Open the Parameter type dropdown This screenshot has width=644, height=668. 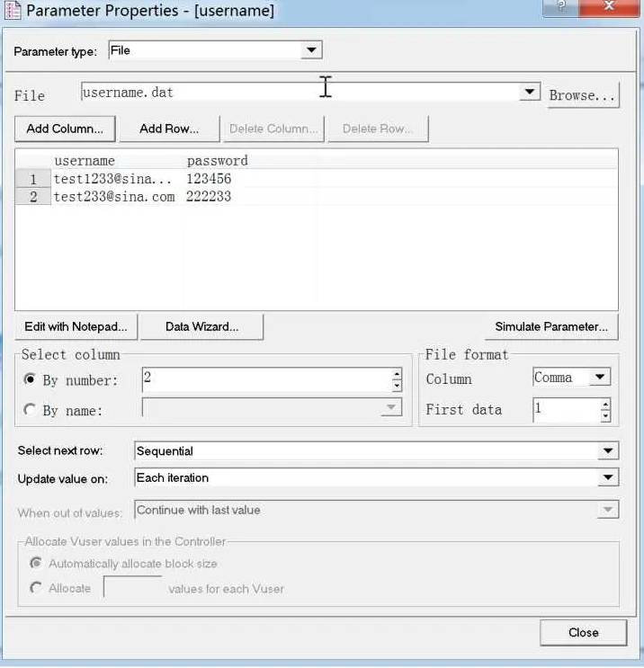tap(311, 50)
